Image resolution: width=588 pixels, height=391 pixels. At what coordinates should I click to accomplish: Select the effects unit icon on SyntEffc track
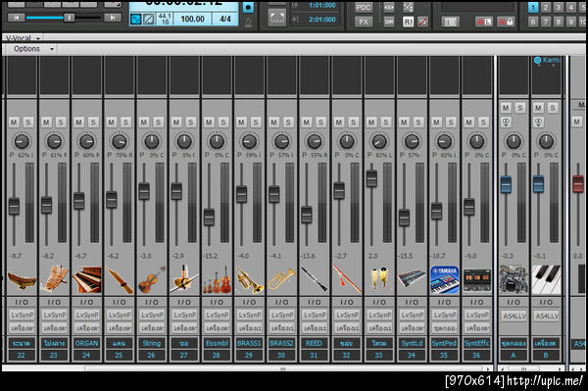[x=477, y=279]
